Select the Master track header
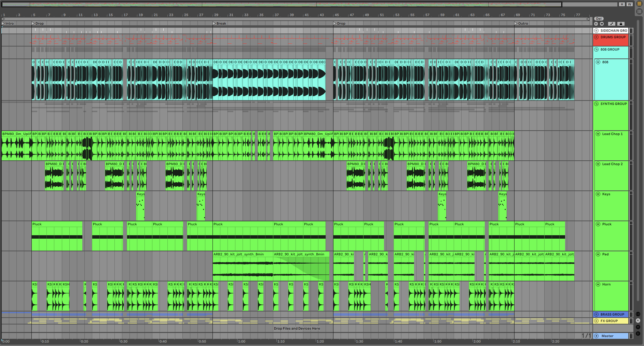Image resolution: width=644 pixels, height=346 pixels. [x=611, y=336]
